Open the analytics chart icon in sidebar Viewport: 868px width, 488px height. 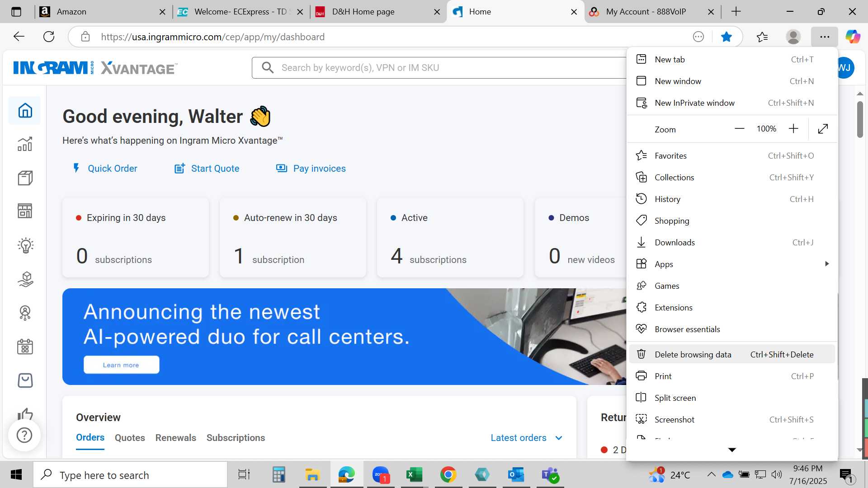point(25,144)
